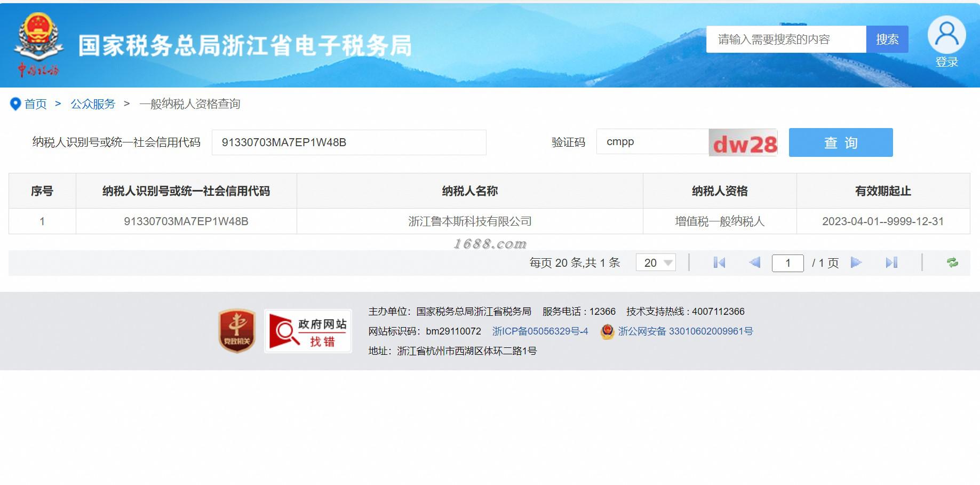The image size is (980, 485).
Task: Click the 纳税人资格 column header
Action: (x=720, y=191)
